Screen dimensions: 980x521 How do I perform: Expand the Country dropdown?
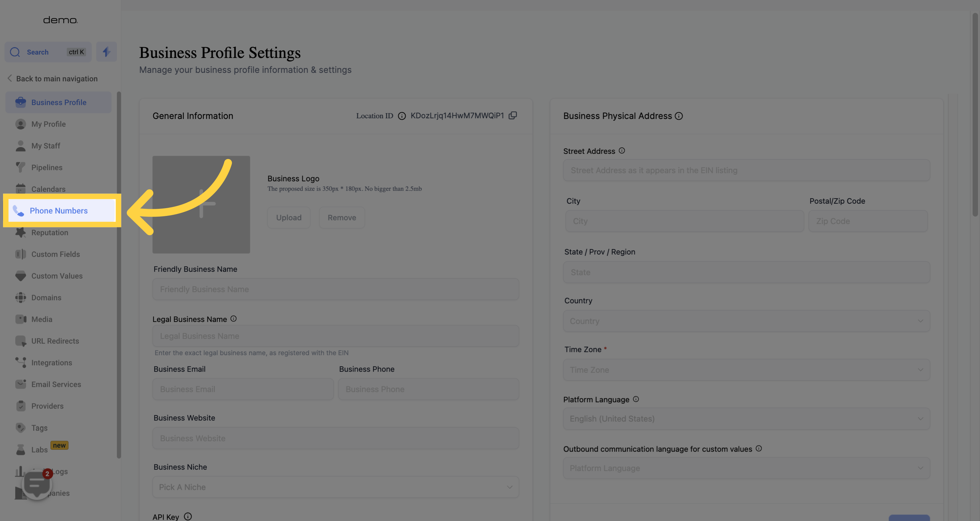click(746, 321)
